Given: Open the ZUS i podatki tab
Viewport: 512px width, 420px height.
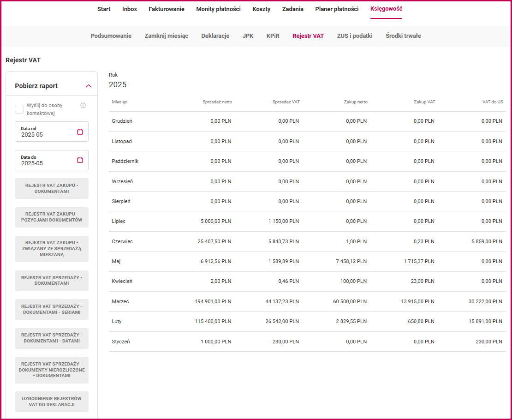Looking at the screenshot, I should click(x=355, y=36).
